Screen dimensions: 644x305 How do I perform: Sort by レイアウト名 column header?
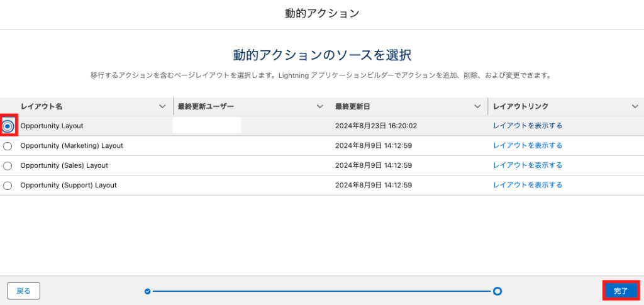pos(42,107)
